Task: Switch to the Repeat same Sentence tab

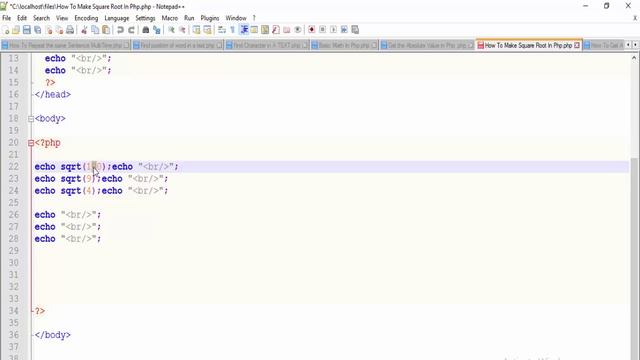Action: 65,45
